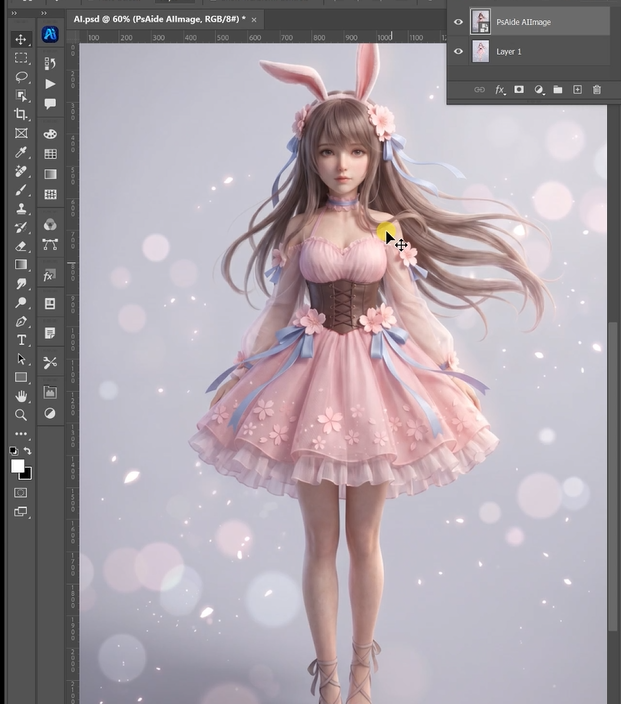
Task: Open the add layer style fx menu
Action: [500, 90]
